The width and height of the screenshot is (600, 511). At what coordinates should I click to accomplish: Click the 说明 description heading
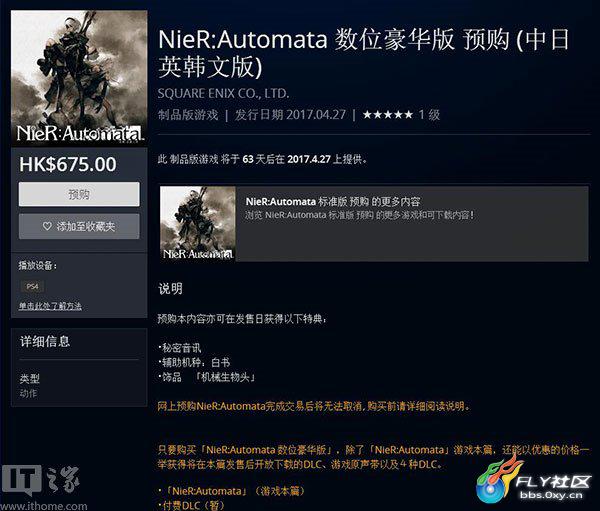click(x=170, y=289)
